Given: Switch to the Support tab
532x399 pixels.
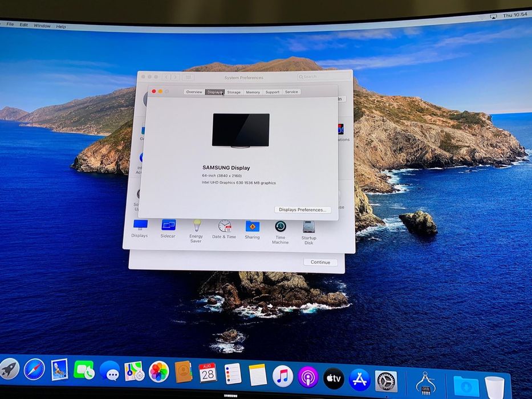Looking at the screenshot, I should pyautogui.click(x=272, y=92).
